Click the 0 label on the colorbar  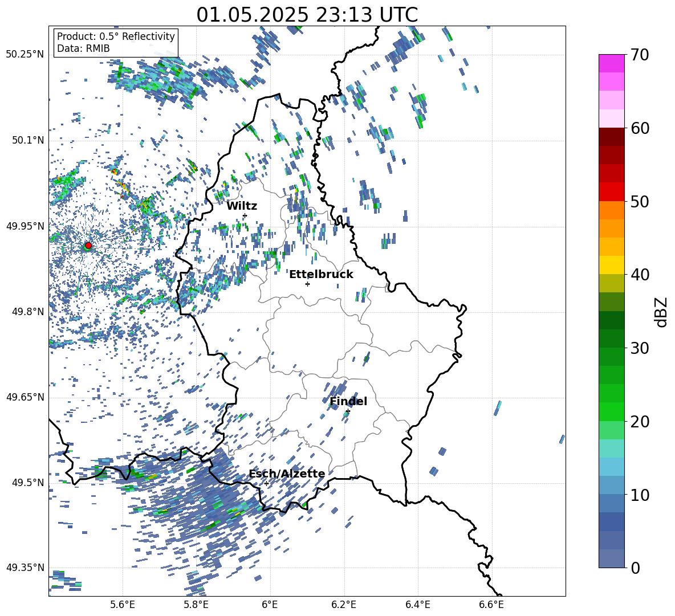pos(635,568)
